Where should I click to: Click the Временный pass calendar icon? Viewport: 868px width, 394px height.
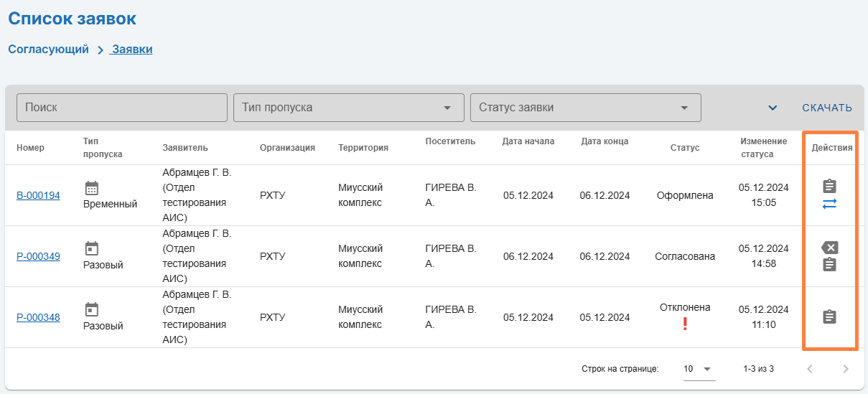coord(92,188)
